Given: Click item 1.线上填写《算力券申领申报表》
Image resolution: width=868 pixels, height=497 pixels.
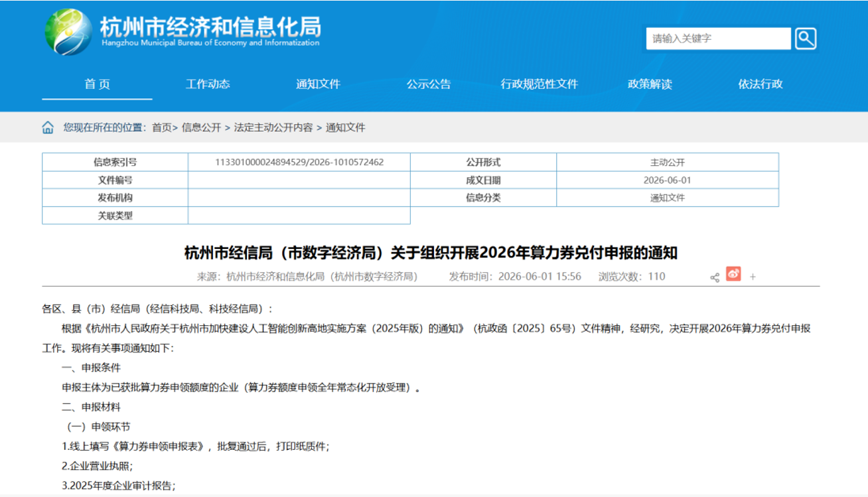Looking at the screenshot, I should pyautogui.click(x=195, y=447).
